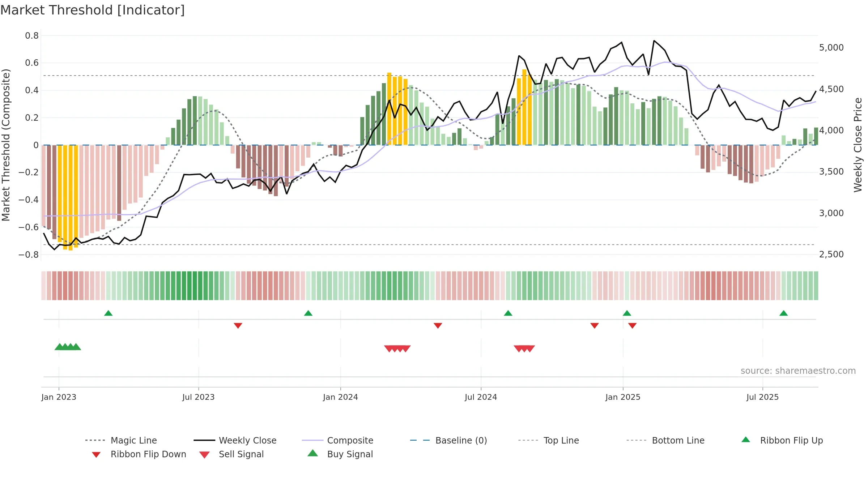868x488 pixels.
Task: Click the 0.6 composite axis label
Action: click(32, 63)
